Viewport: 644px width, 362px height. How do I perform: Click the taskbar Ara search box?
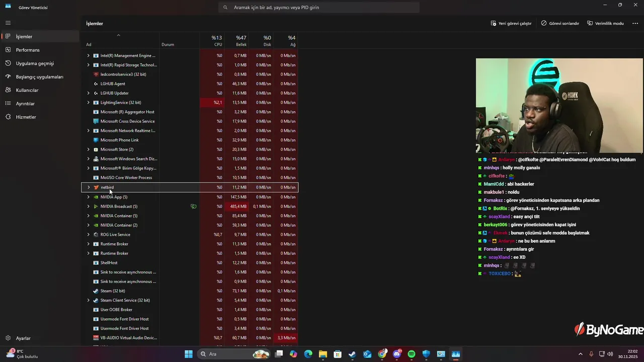[234, 354]
